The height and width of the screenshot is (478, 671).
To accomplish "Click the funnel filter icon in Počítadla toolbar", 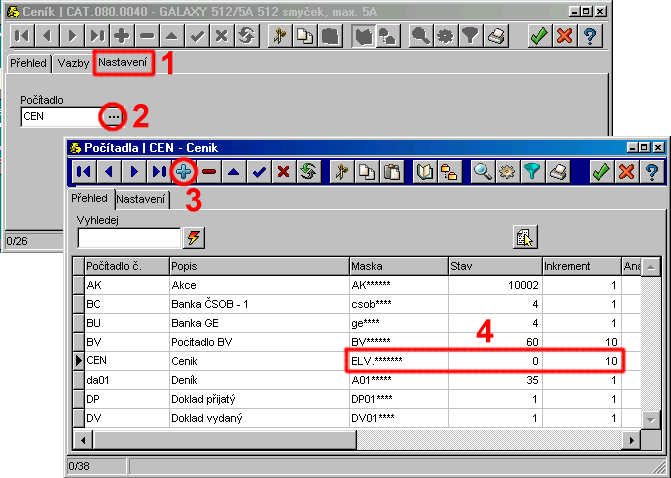I will [533, 172].
